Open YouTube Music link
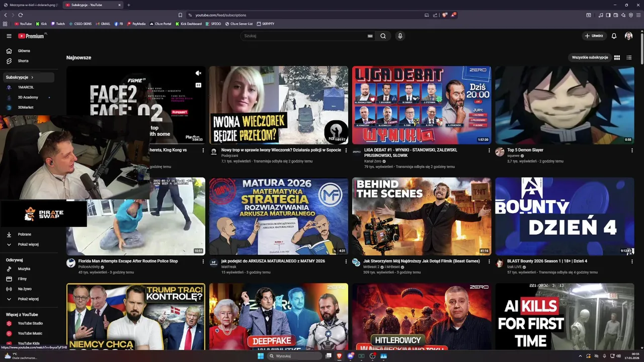644x362 pixels. tap(28, 333)
